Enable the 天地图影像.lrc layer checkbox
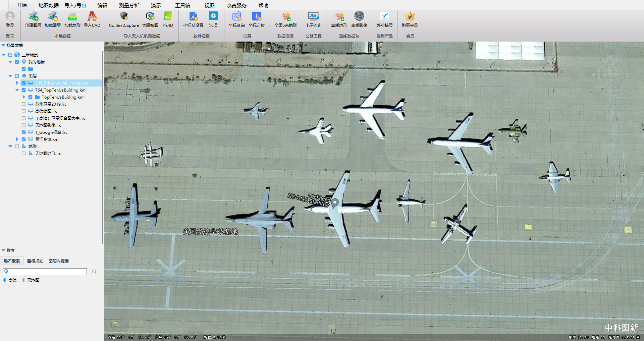 pos(23,125)
